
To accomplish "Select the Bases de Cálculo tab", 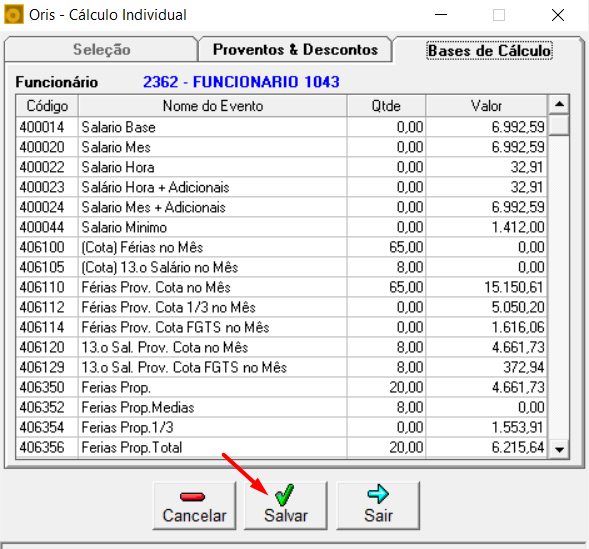I will [x=489, y=50].
